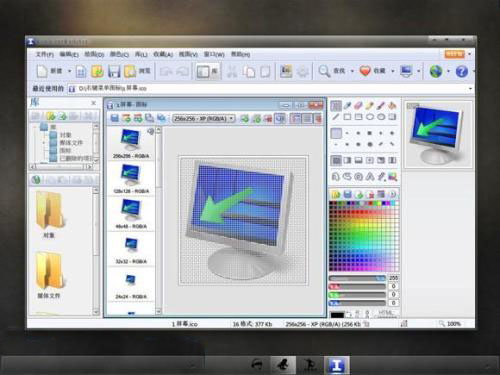Screen dimensions: 500x375
Task: Open the first menu 文件(F) in menu bar
Action: [x=44, y=54]
